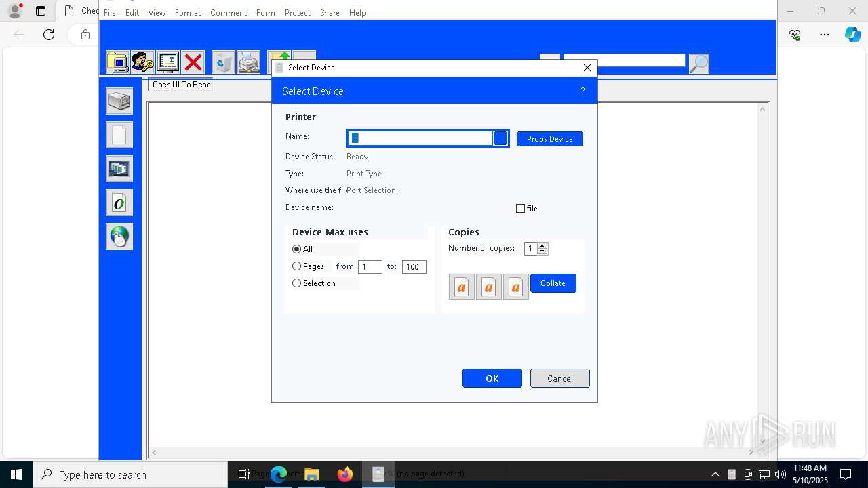The image size is (868, 488).
Task: Open the File menu
Action: click(109, 13)
